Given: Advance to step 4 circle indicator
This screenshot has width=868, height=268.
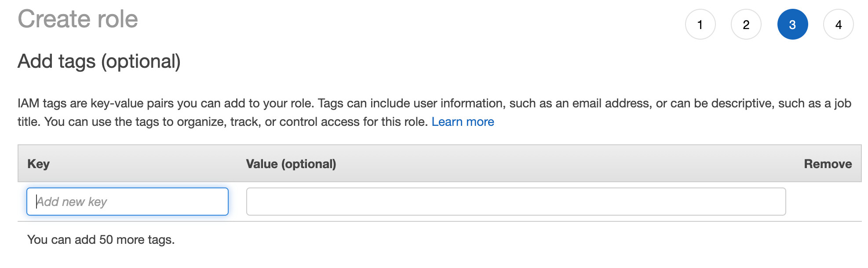Looking at the screenshot, I should tap(839, 24).
